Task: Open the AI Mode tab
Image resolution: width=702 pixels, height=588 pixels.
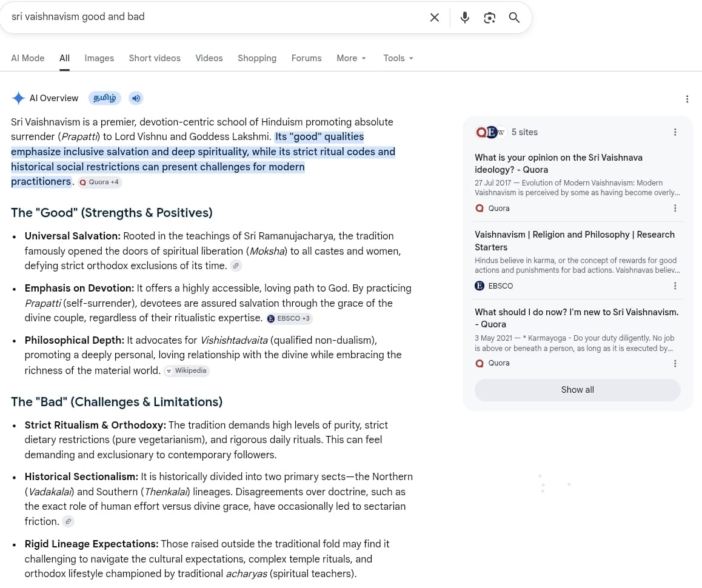Action: 28,58
